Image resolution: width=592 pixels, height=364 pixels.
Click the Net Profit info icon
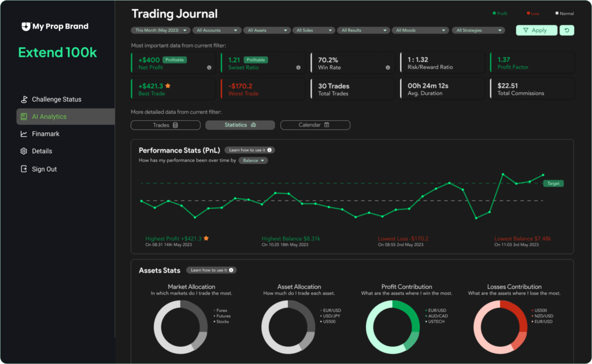[x=209, y=68]
